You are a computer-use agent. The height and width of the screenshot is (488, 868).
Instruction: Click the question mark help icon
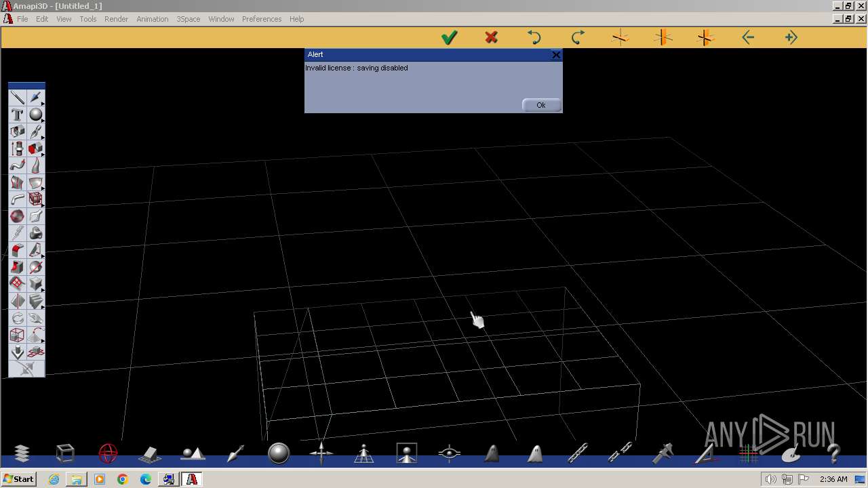coord(833,453)
